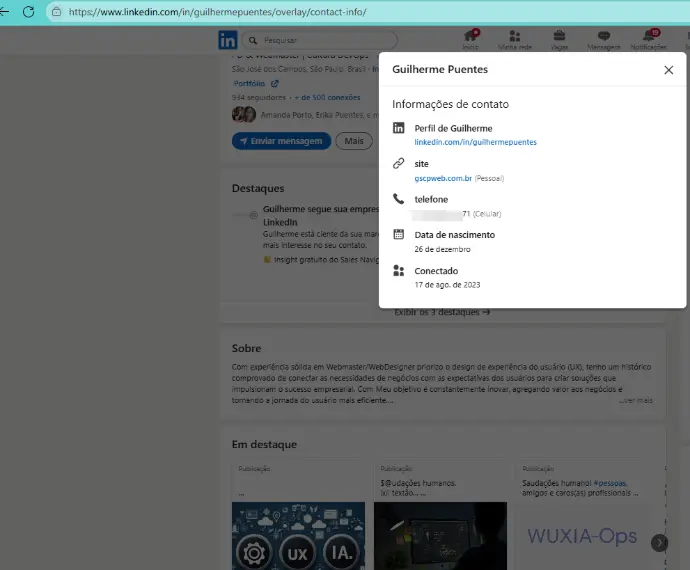Open the Portfólio external-link icon
690x570 pixels.
(275, 84)
